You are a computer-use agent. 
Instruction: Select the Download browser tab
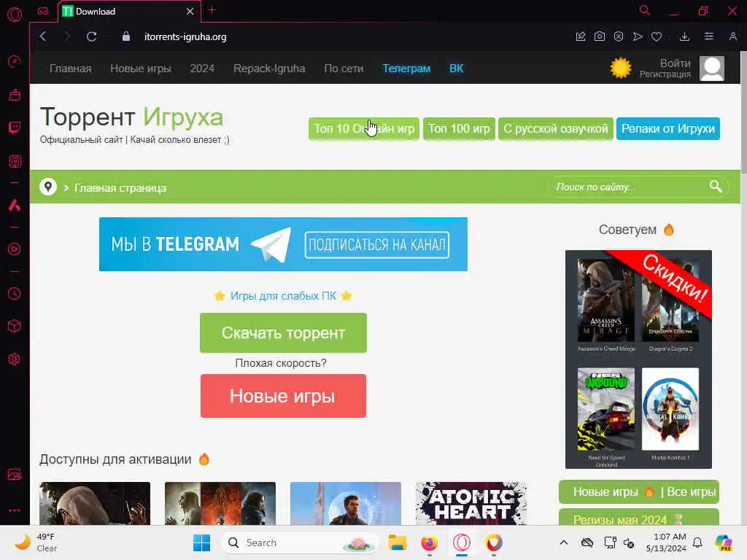[x=130, y=12]
